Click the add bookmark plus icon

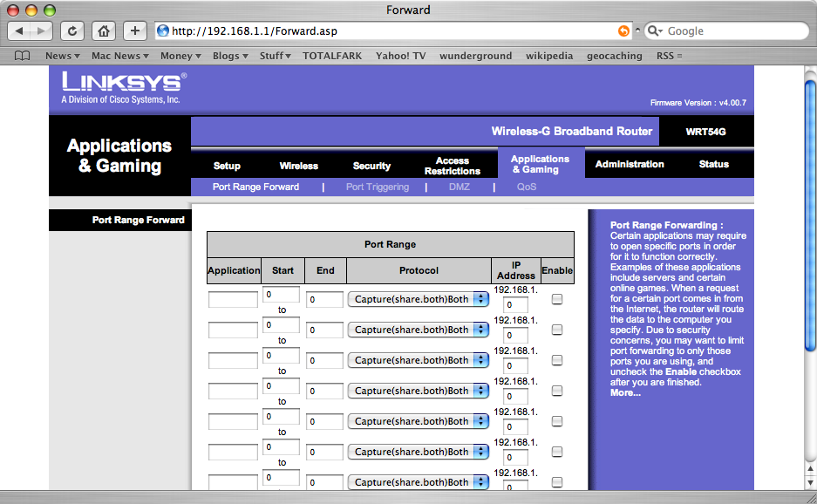click(135, 31)
